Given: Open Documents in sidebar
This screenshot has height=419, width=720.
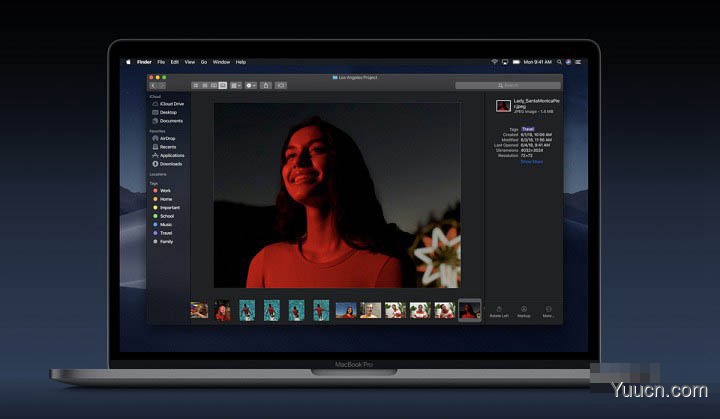Looking at the screenshot, I should click(168, 121).
